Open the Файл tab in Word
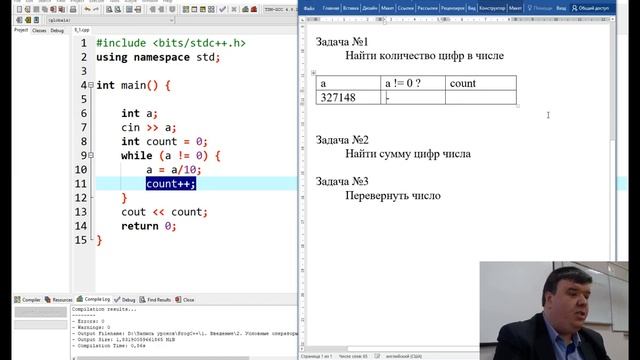The width and height of the screenshot is (640, 360). 309,8
